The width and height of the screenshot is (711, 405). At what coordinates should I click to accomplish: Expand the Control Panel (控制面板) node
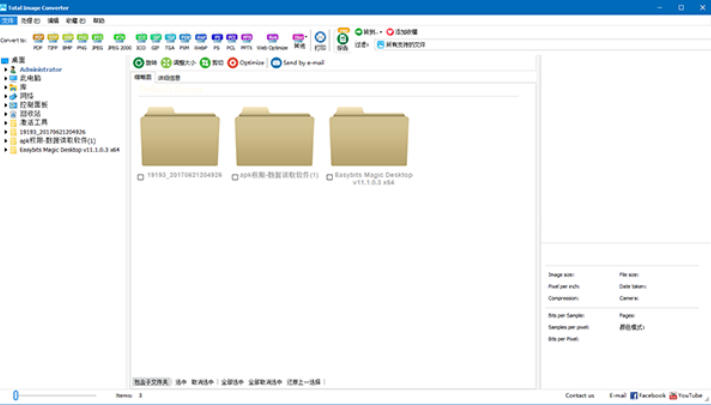[5, 105]
